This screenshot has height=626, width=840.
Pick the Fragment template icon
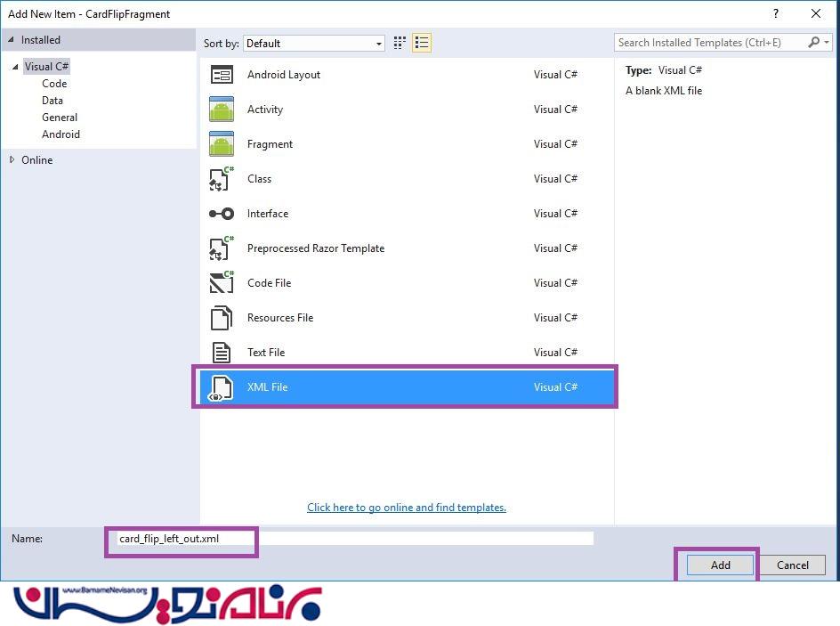222,144
